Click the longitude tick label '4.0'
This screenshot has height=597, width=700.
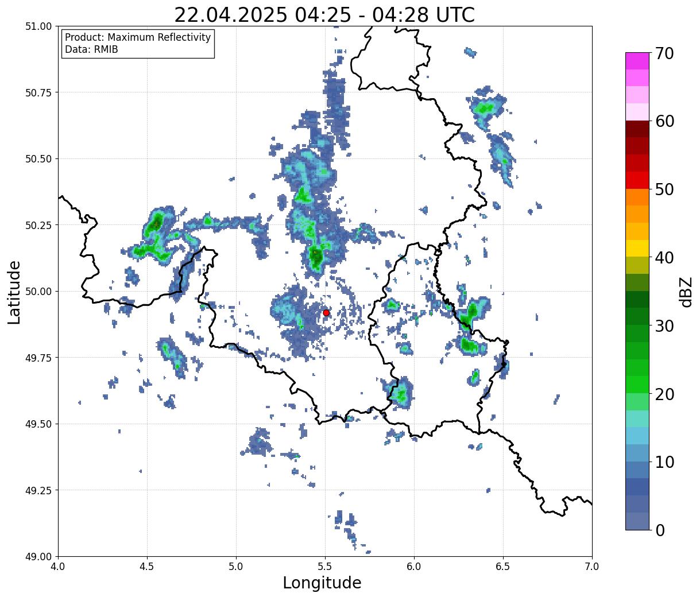(58, 567)
